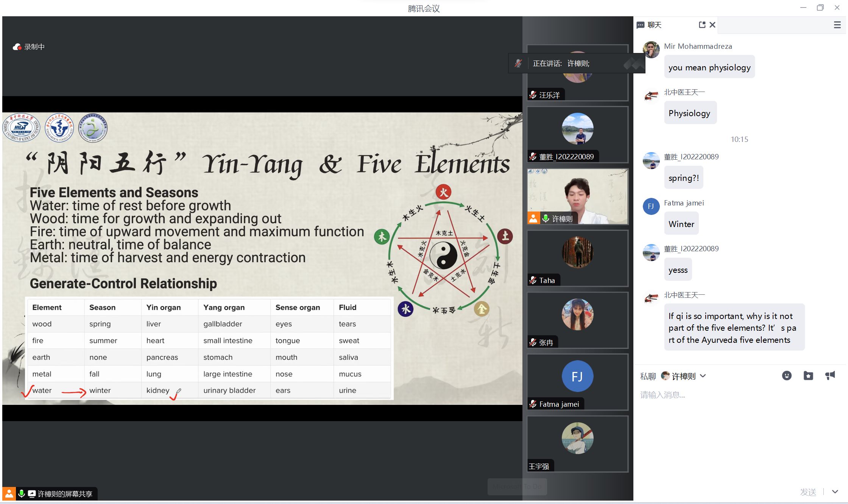Select the 王宇强 participant tile
Viewport: 848px width, 504px height.
pyautogui.click(x=577, y=443)
